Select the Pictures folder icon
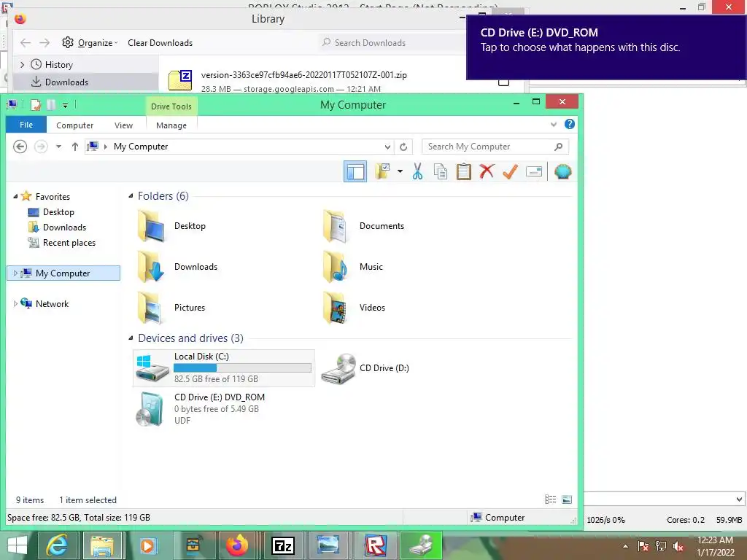Viewport: 747px width, 560px height. (x=152, y=308)
